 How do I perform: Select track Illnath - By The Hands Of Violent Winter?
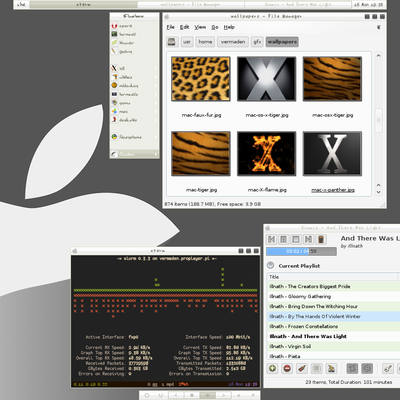point(333,316)
